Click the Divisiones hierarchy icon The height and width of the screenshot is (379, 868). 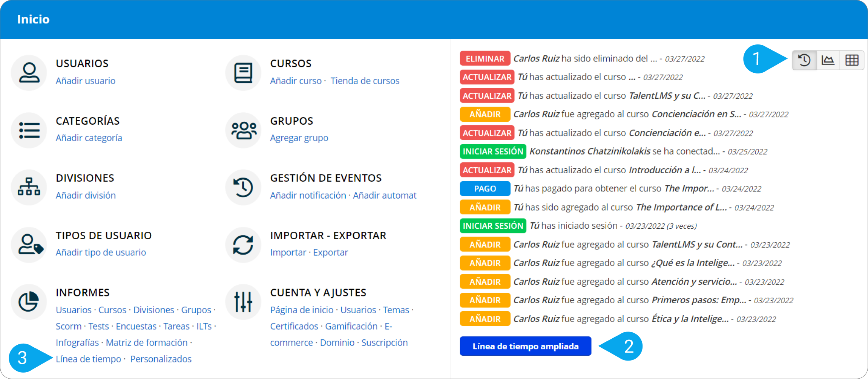coord(29,187)
